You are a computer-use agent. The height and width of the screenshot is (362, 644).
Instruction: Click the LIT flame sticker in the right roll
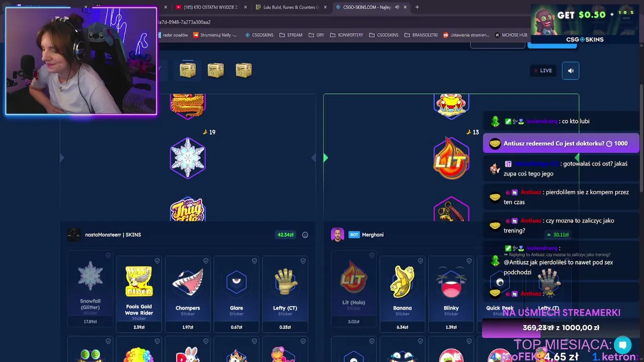pos(451,159)
